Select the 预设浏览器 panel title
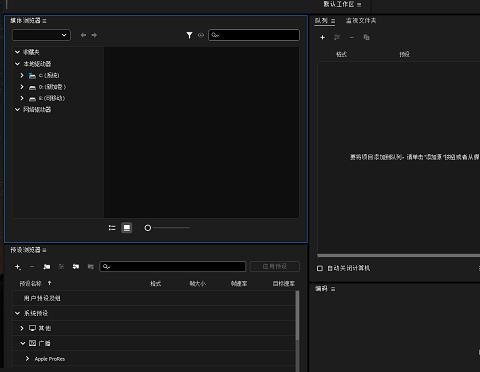This screenshot has width=480, height=372. click(25, 250)
